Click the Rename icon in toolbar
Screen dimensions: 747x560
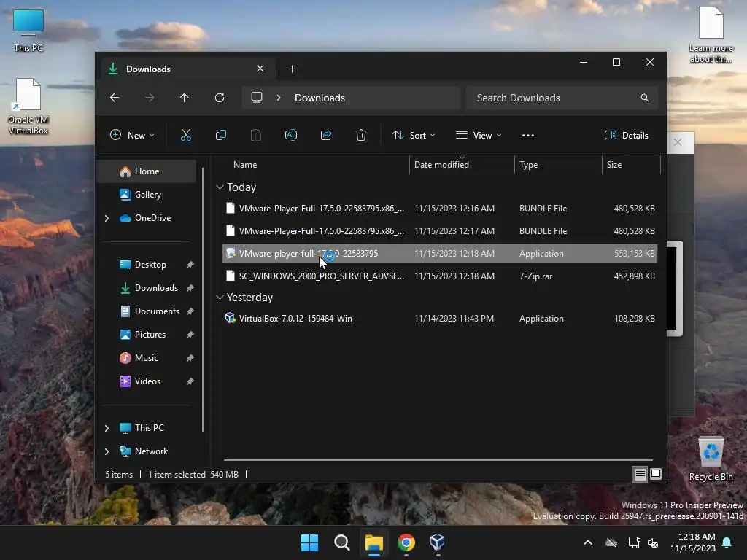tap(290, 135)
